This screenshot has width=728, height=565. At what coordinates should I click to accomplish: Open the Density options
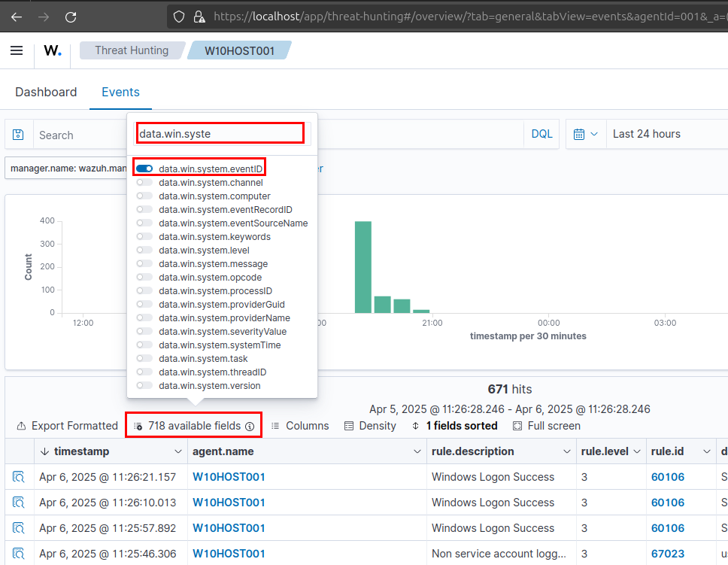[370, 426]
